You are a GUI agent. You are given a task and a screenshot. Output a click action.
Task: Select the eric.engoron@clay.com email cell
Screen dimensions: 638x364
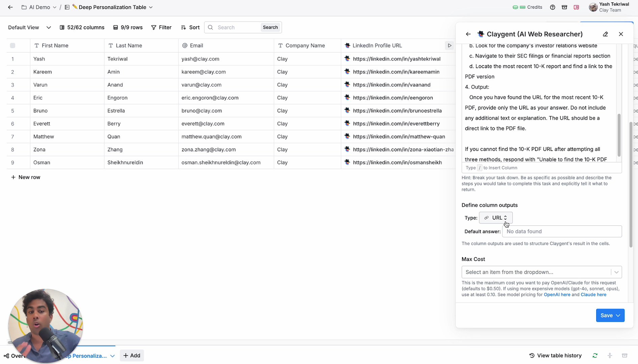click(226, 98)
